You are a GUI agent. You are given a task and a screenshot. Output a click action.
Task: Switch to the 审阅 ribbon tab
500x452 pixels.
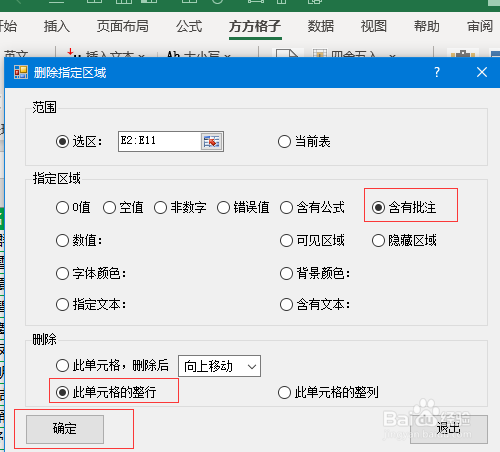pyautogui.click(x=480, y=26)
